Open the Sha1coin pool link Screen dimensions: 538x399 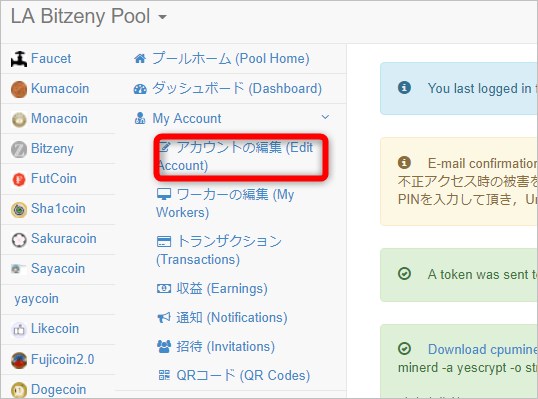click(58, 209)
